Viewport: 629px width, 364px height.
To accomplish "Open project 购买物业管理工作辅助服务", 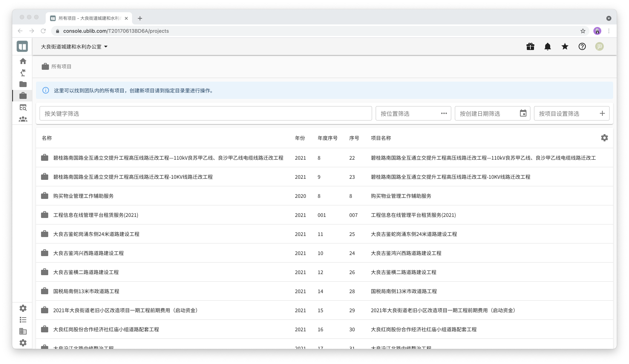I will coord(83,196).
